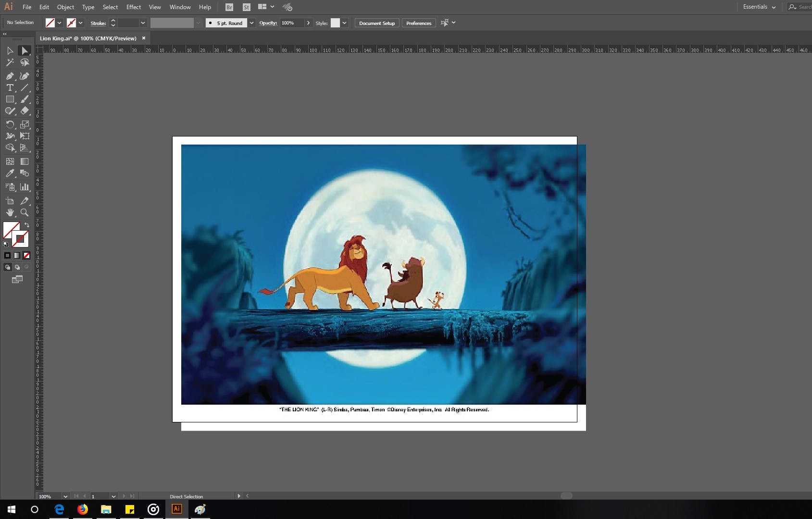
Task: Activate the Hand tool
Action: [x=10, y=212]
